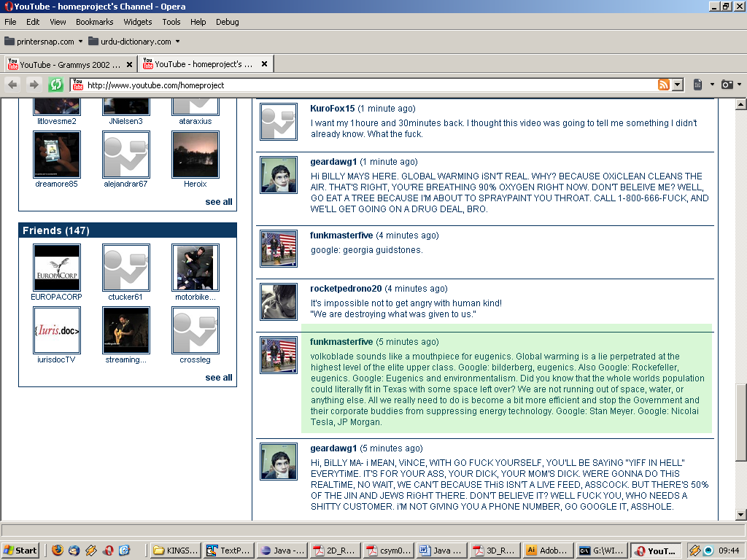747x560 pixels.
Task: Click the camera view icon in toolbar
Action: click(727, 85)
